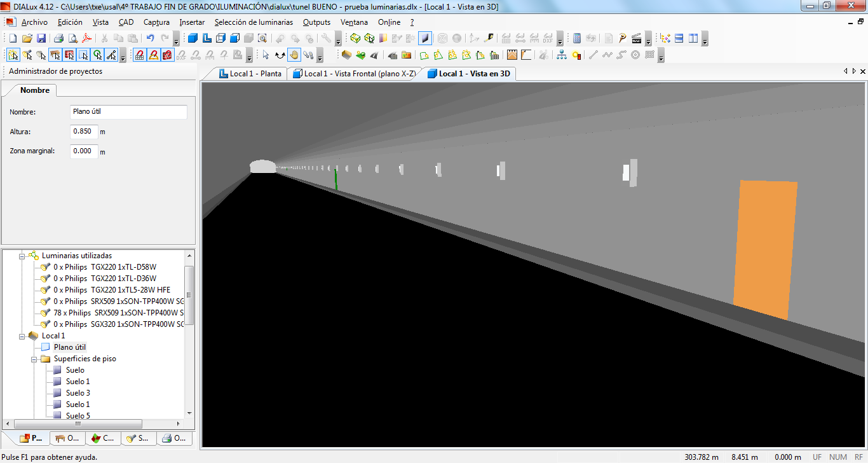The height and width of the screenshot is (463, 868).
Task: Click the Save project icon
Action: click(41, 39)
